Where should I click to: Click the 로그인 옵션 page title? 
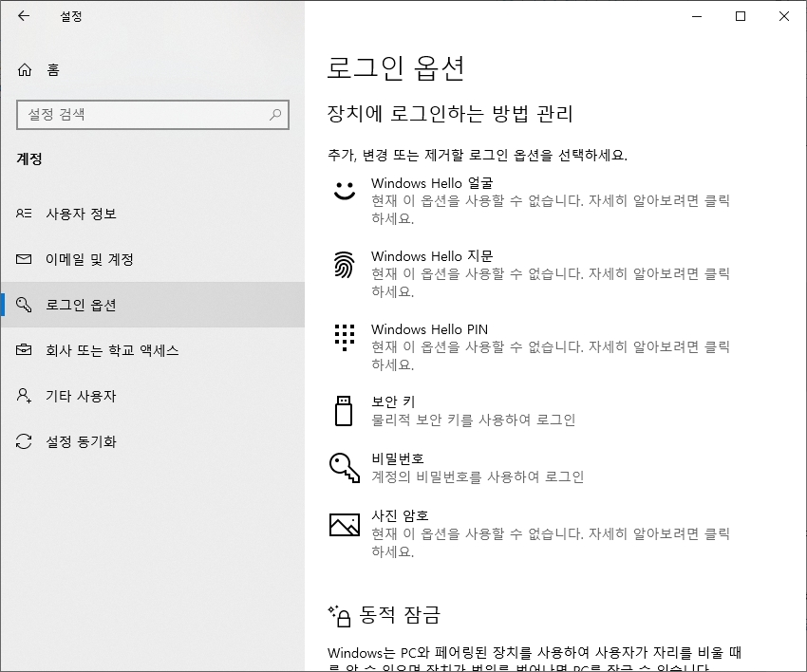point(396,68)
